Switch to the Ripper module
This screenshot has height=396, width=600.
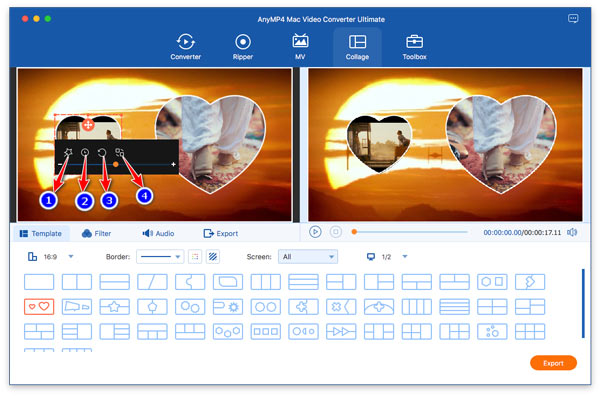click(x=243, y=47)
